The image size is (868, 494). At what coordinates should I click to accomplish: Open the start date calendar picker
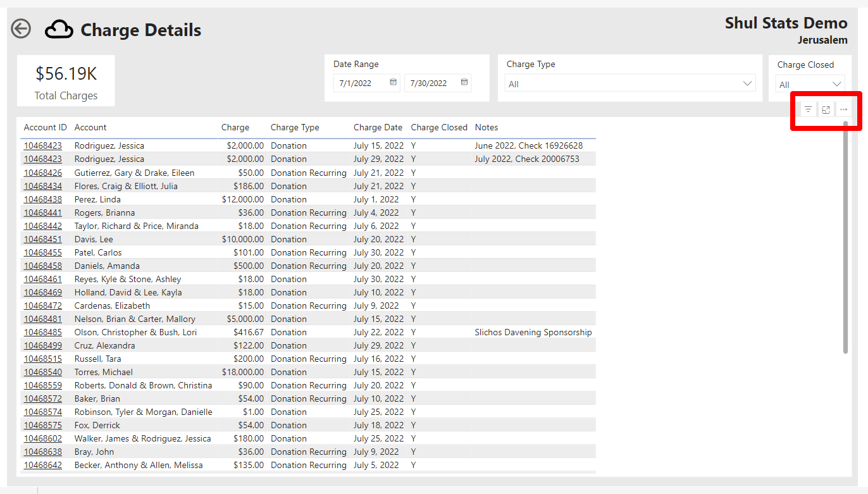pyautogui.click(x=393, y=83)
